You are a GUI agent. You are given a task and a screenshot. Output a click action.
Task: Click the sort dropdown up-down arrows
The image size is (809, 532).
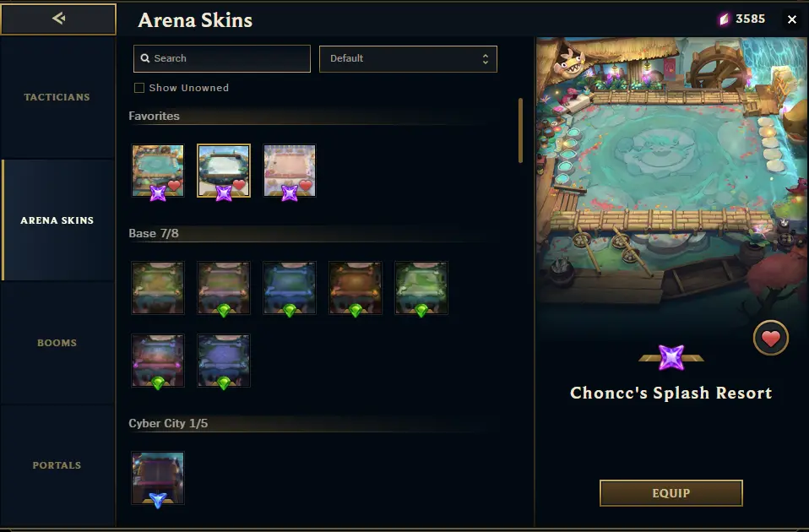[x=485, y=59]
